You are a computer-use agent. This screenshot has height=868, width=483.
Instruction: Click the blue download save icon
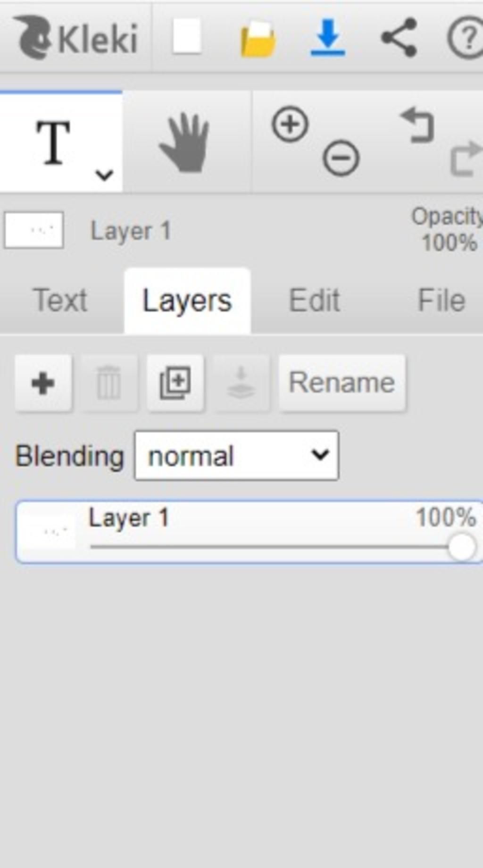tap(328, 37)
